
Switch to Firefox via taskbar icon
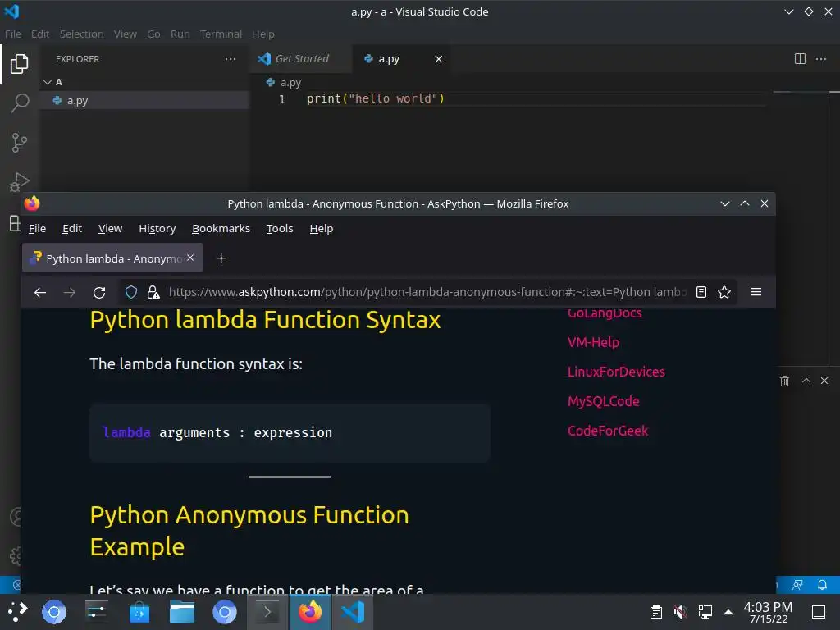[310, 612]
